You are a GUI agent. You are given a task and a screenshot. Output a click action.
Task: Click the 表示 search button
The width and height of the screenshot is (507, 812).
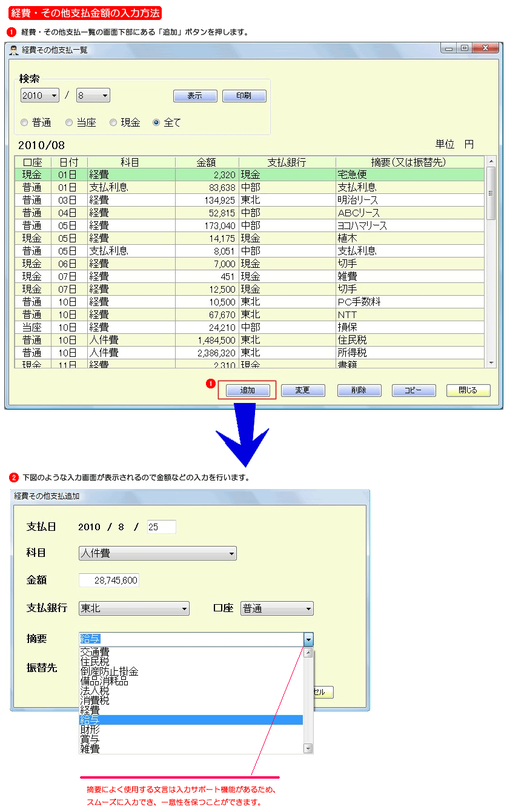click(195, 96)
